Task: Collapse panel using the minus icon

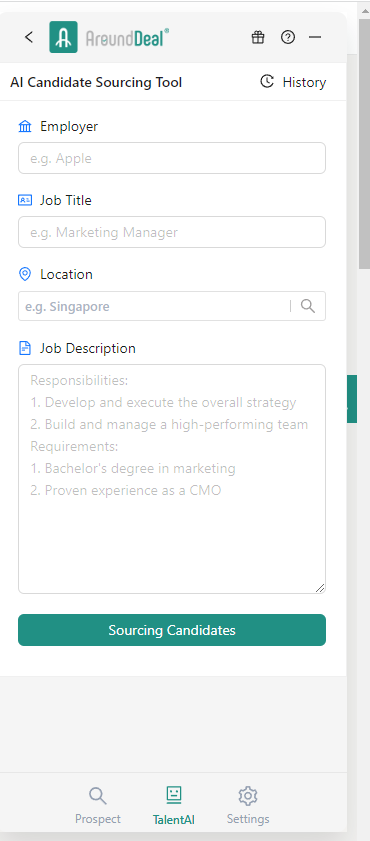Action: pos(315,37)
